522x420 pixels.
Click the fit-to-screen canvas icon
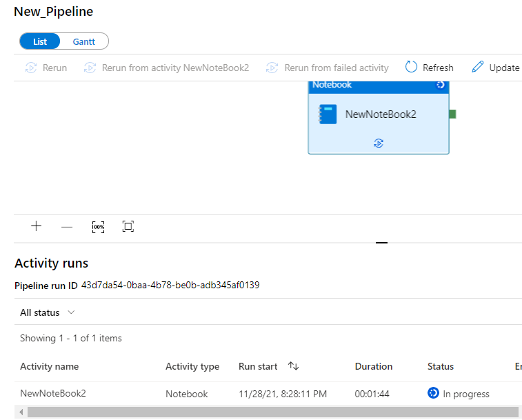(x=128, y=226)
